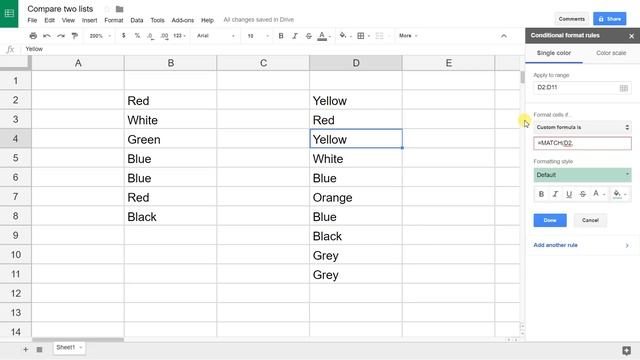Image resolution: width=640 pixels, height=360 pixels.
Task: Click the =MATCH(D2 formula input
Action: coord(582,143)
